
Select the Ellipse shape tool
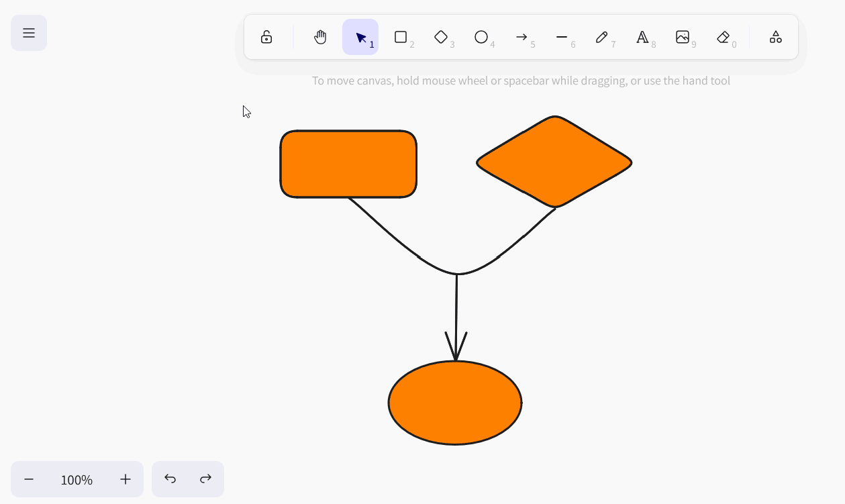click(x=481, y=37)
